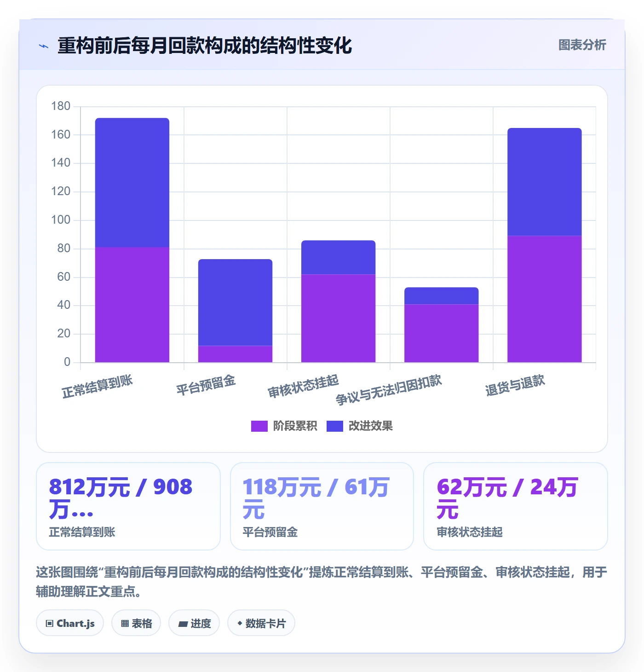This screenshot has width=644, height=672.
Task: Click the diamond icon in the 数据卡片 chip
Action: (240, 623)
